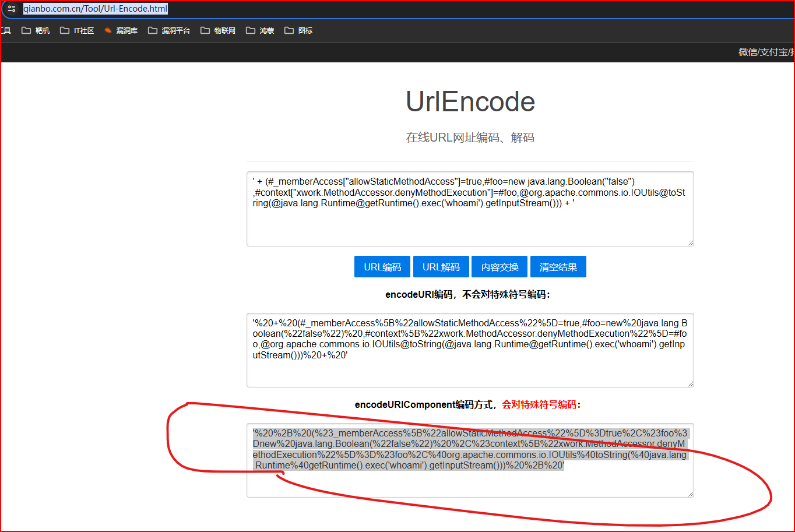The height and width of the screenshot is (532, 795).
Task: Select the browser address bar URL
Action: point(96,9)
